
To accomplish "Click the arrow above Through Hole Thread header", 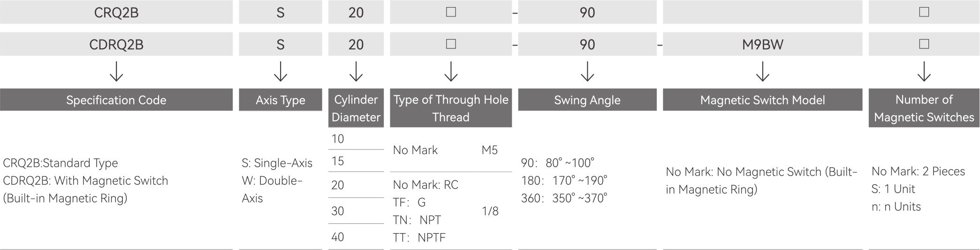I will 451,72.
